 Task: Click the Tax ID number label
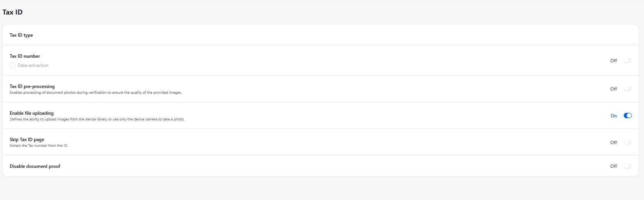(25, 56)
